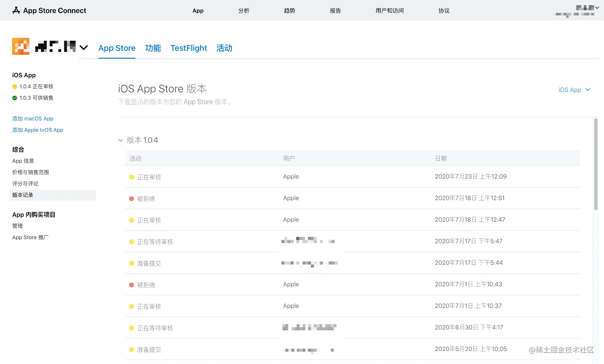
Task: Switch to the TestFlight tab
Action: pos(189,48)
